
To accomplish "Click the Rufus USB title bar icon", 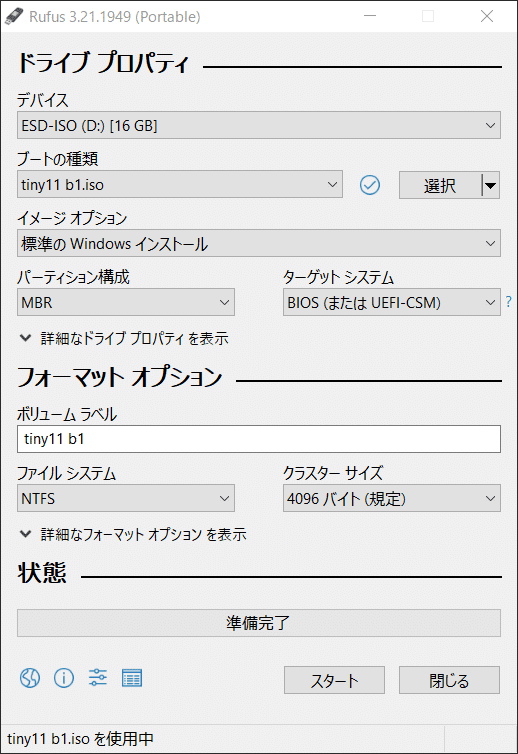I will (13, 16).
